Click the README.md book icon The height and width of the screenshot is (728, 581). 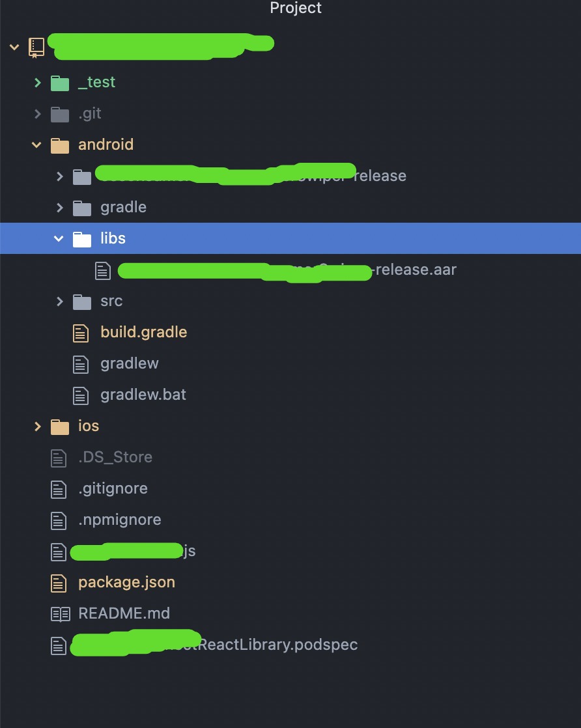coord(61,614)
